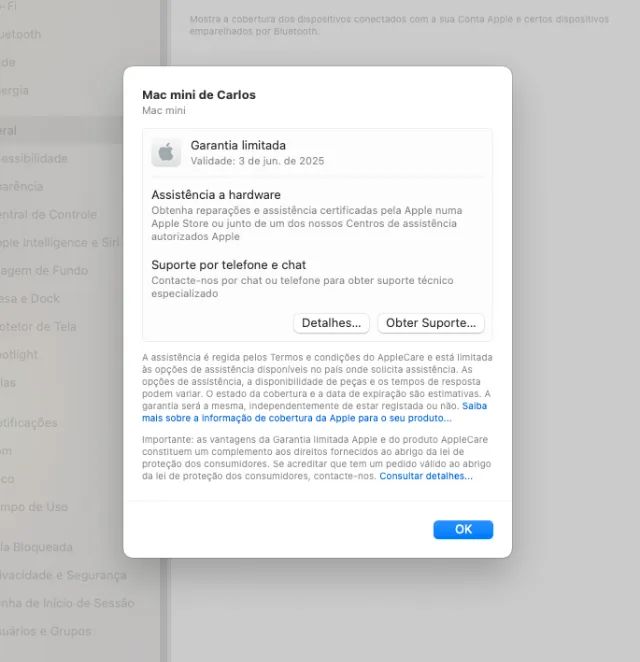Select Central de Controle in sidebar
Viewport: 640px width, 662px height.
48,214
